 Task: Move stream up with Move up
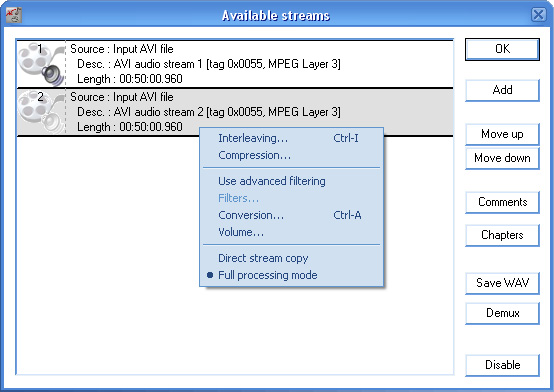click(502, 134)
